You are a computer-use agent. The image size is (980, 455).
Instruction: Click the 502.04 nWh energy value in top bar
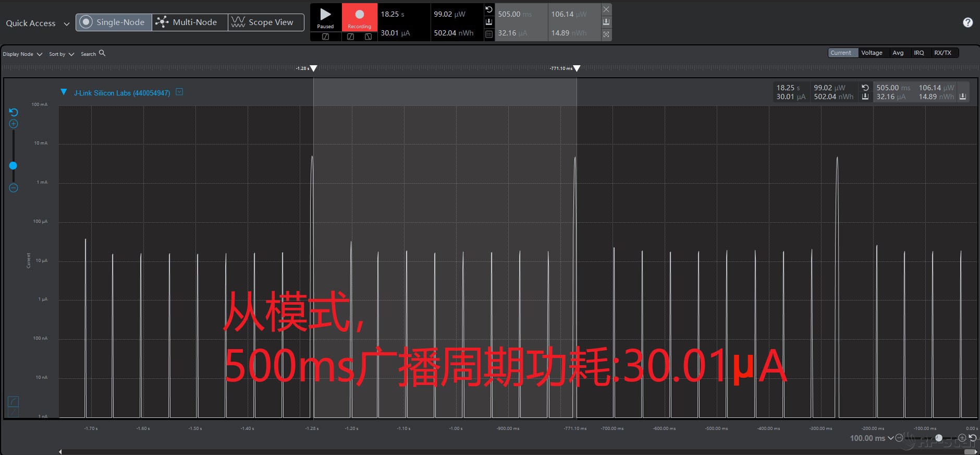(454, 33)
